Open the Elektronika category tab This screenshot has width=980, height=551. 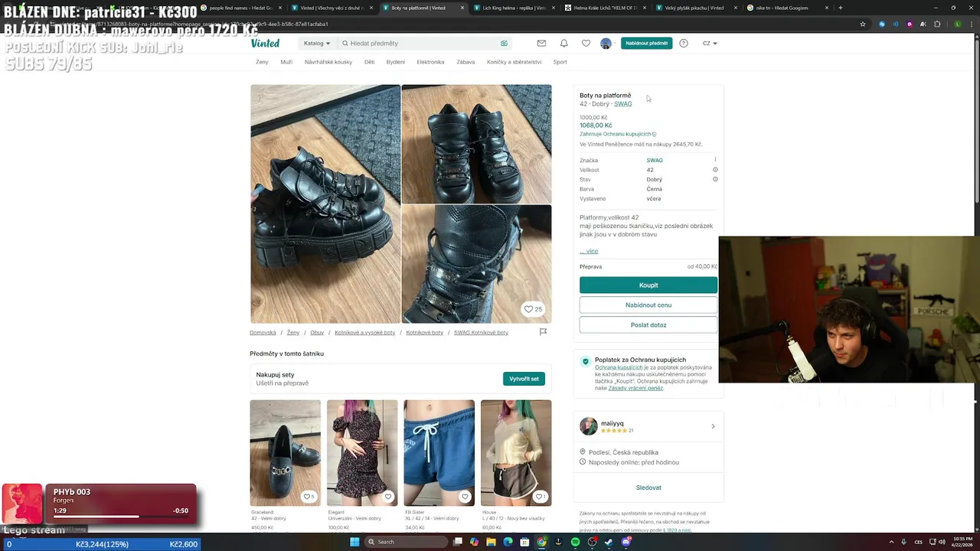click(x=430, y=62)
